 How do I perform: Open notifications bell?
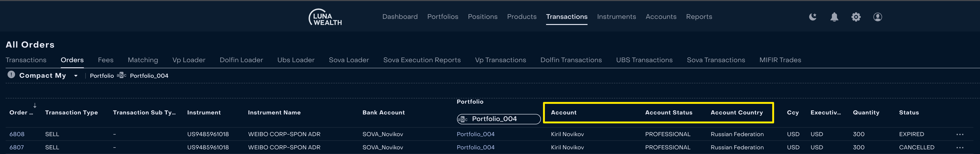coord(834,17)
